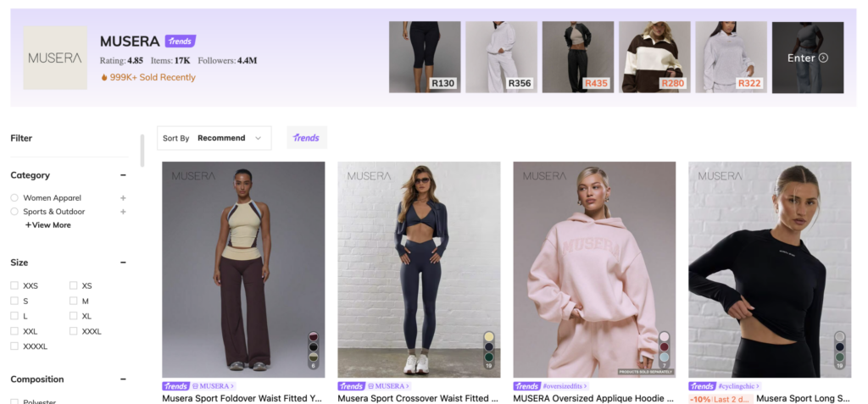Select olive swatch on Foldover Waist product
The height and width of the screenshot is (404, 868).
(x=314, y=357)
